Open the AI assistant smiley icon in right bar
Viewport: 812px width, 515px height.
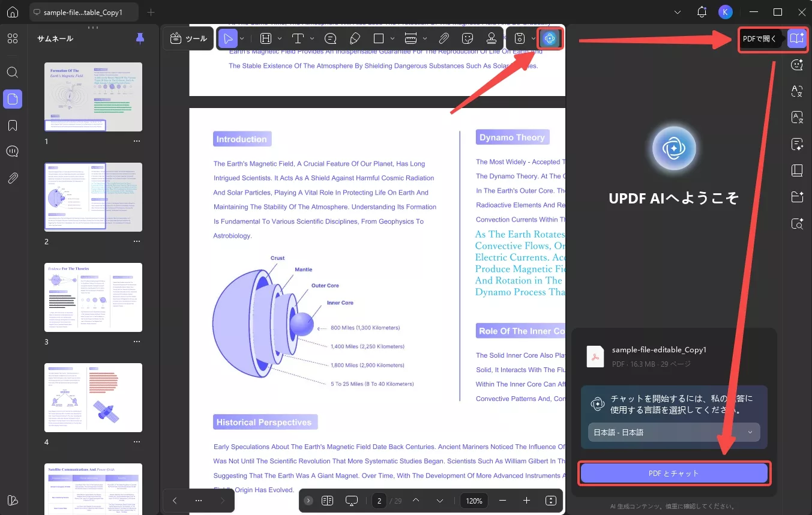pyautogui.click(x=797, y=65)
